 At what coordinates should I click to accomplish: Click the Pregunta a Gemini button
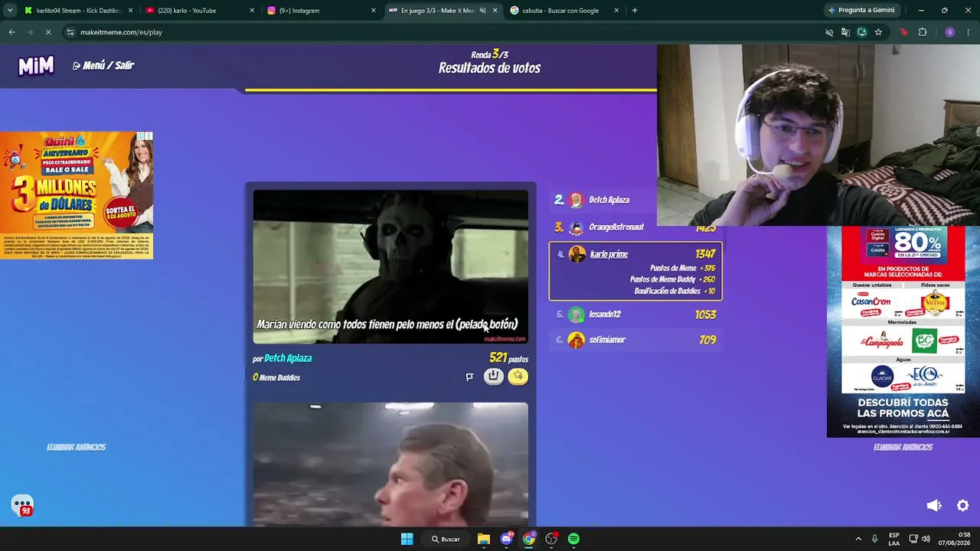(861, 11)
